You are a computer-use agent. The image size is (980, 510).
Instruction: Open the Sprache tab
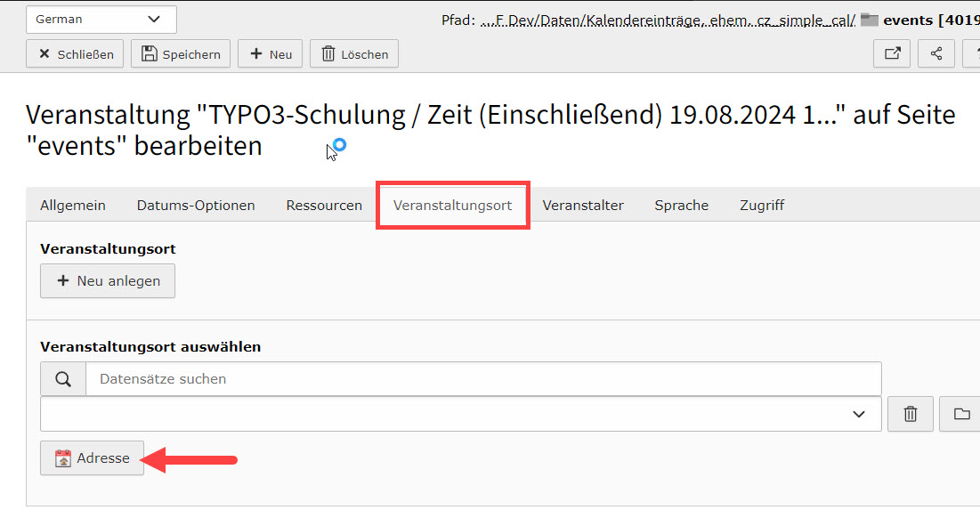[x=682, y=206]
